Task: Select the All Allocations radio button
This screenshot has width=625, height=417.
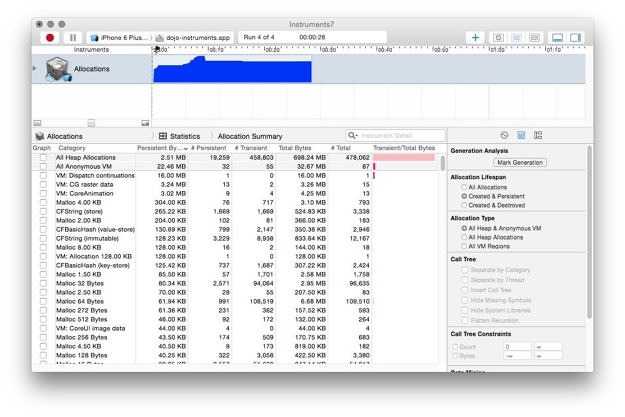Action: pyautogui.click(x=463, y=187)
